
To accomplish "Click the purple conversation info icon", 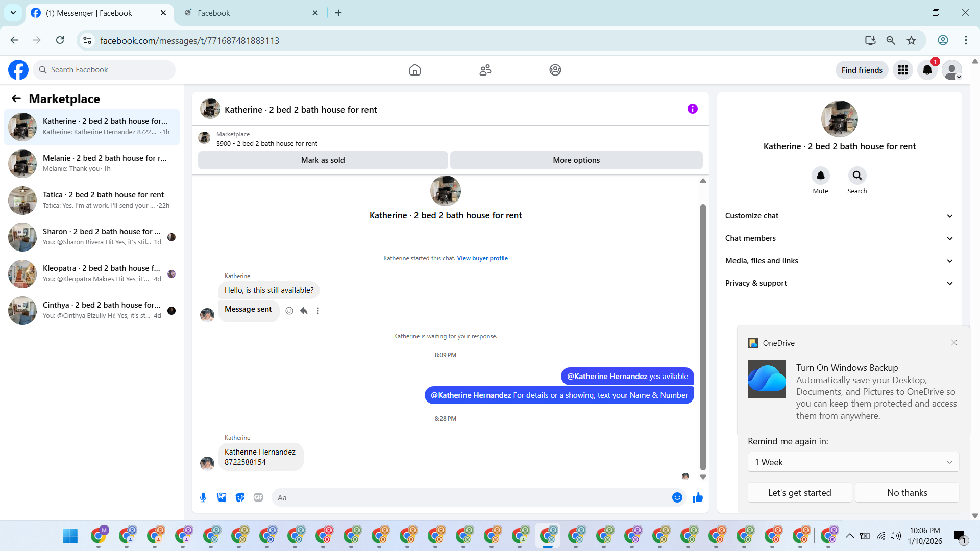I will pos(692,109).
